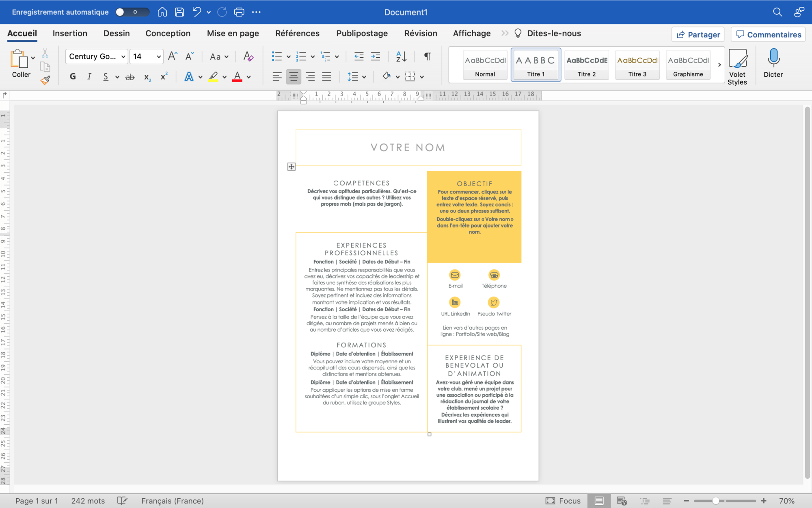Open the Volet Styles pane
Screen dimensions: 812x508
click(737, 67)
